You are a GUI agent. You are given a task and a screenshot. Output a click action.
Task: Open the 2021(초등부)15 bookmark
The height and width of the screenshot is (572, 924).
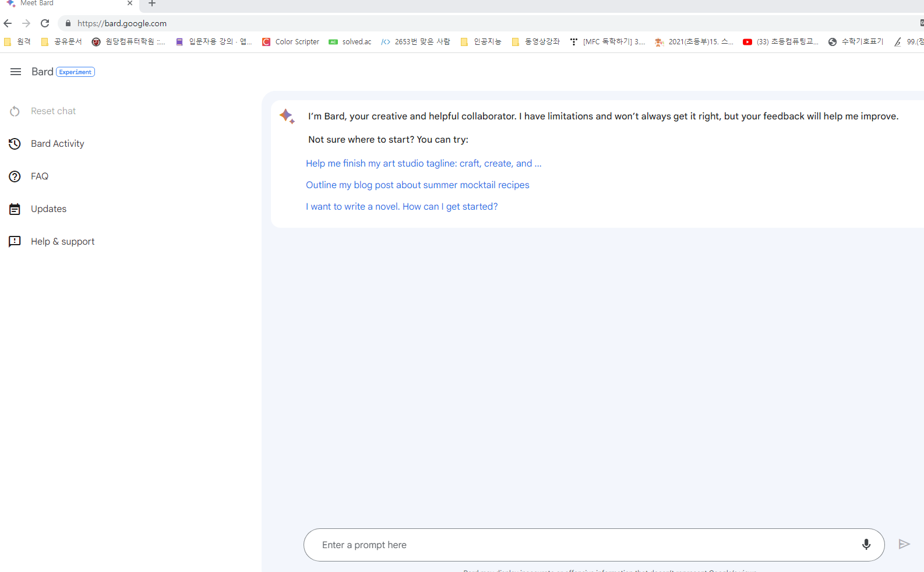click(694, 42)
